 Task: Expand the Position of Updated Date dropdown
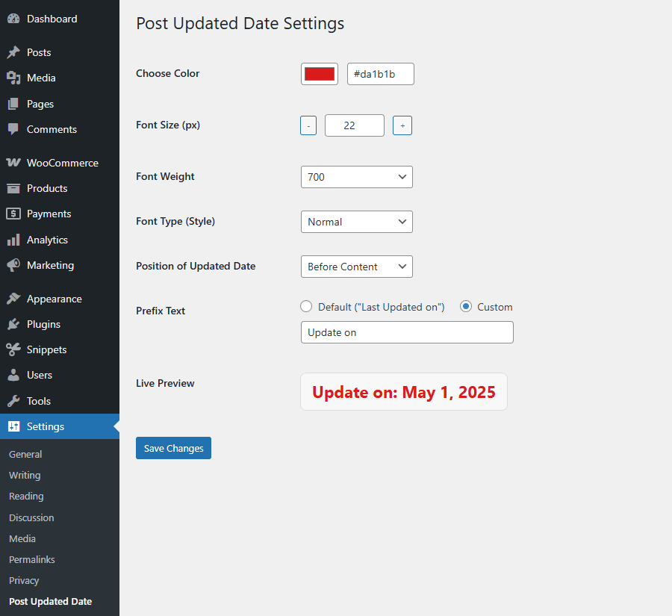pyautogui.click(x=357, y=267)
